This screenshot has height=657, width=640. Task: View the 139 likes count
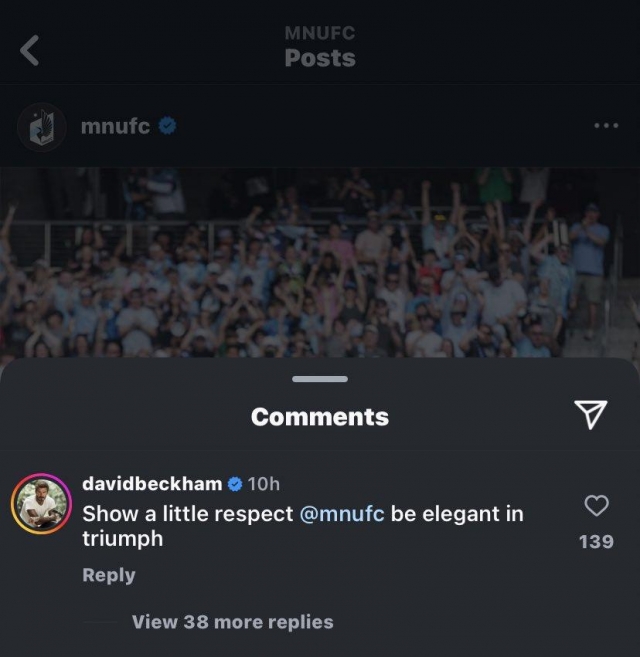596,541
